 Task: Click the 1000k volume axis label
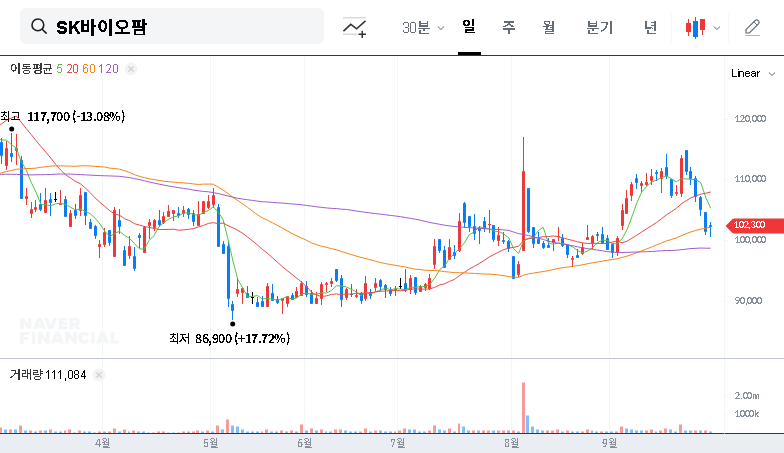(747, 414)
